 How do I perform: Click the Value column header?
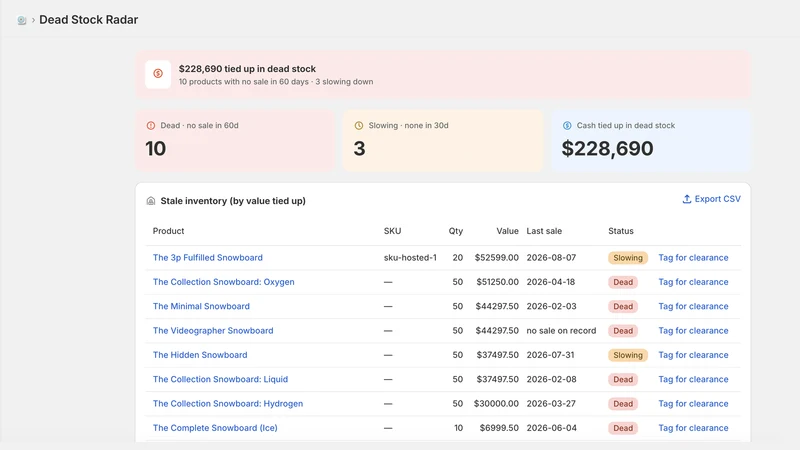[x=507, y=231]
